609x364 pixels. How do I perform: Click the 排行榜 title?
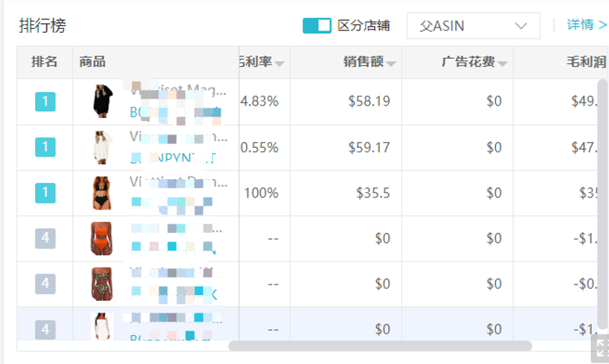click(x=42, y=25)
